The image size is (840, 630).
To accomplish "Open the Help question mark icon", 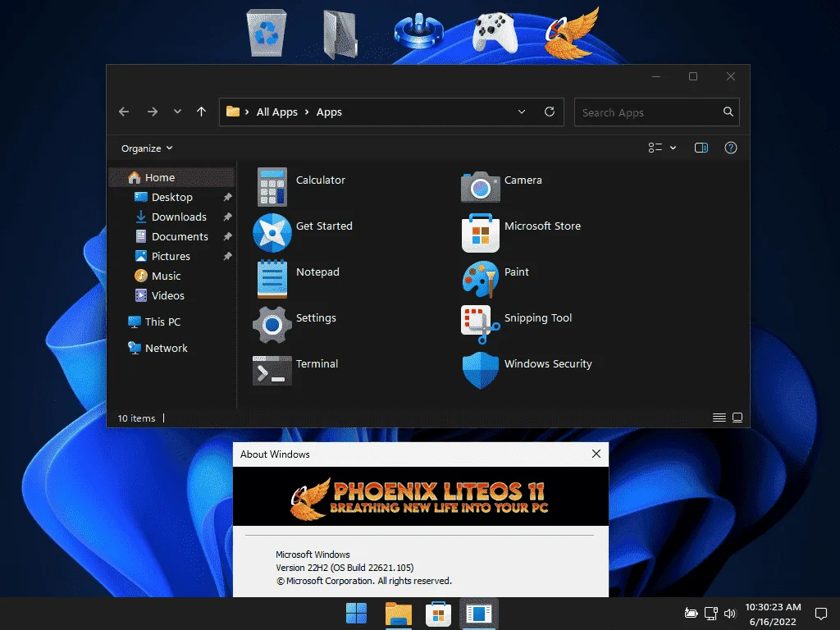I will pyautogui.click(x=731, y=148).
